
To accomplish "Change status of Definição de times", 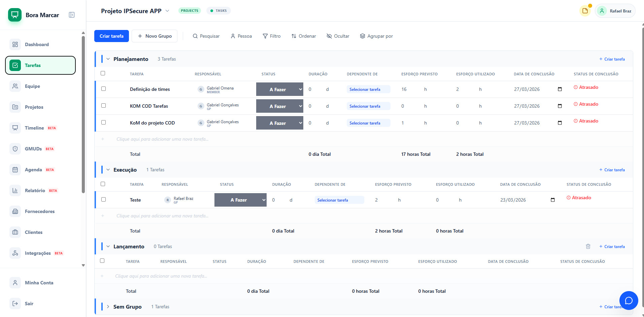I will pos(280,89).
